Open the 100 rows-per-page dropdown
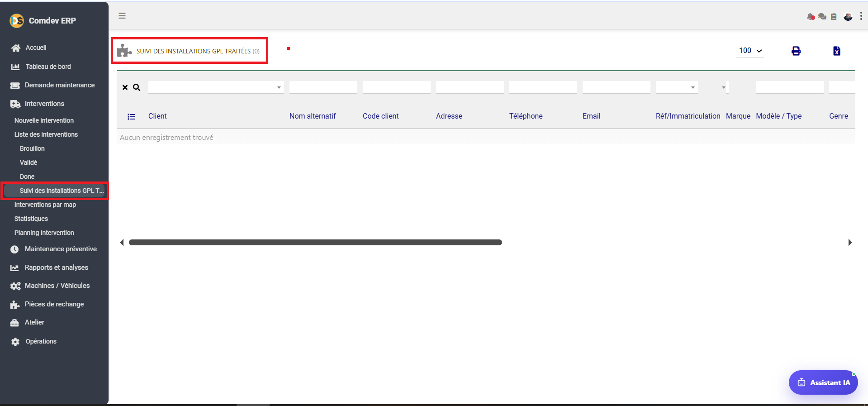Viewport: 868px width, 406px height. (750, 51)
